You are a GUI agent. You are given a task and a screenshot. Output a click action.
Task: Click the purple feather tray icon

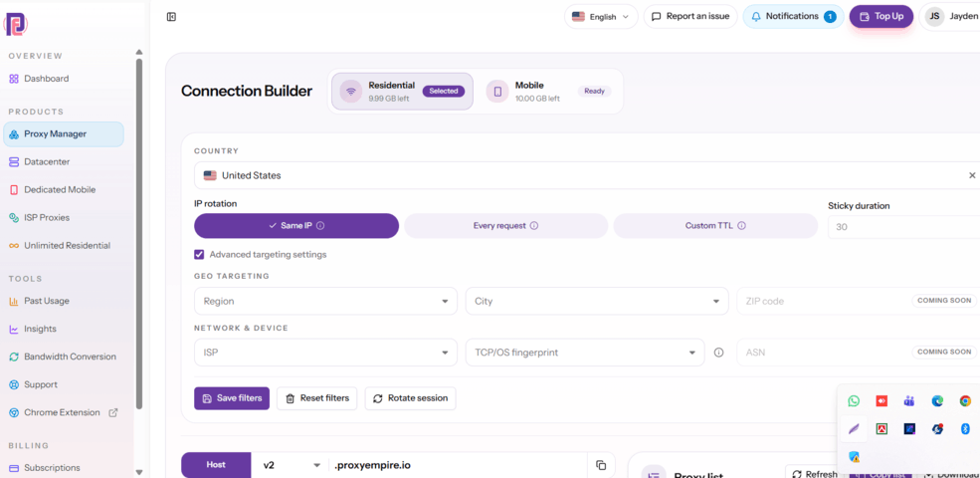coord(854,429)
